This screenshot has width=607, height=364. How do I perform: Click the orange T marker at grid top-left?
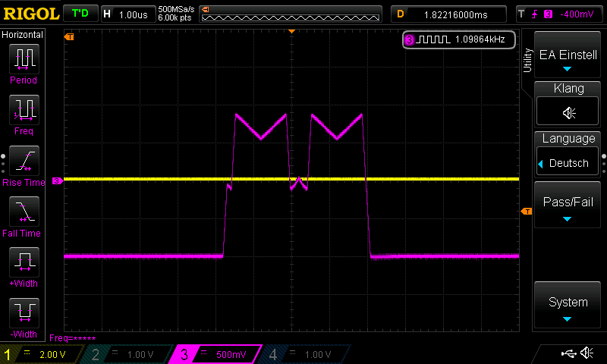69,36
